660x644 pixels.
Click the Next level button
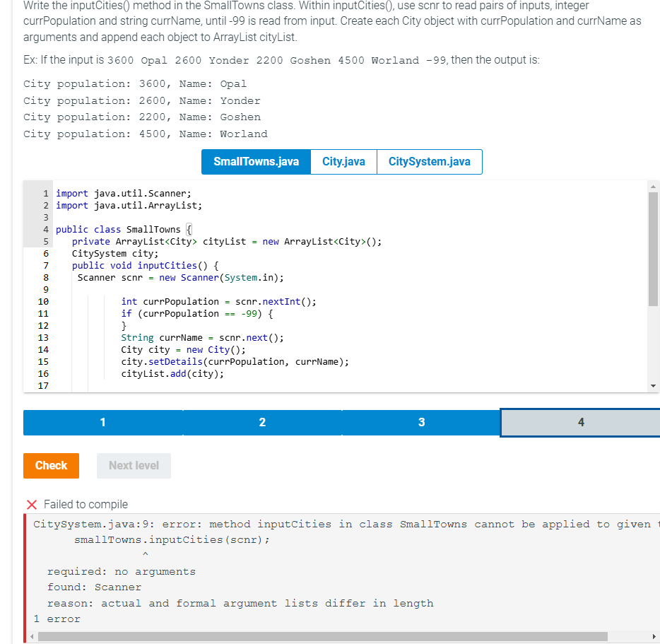134,465
